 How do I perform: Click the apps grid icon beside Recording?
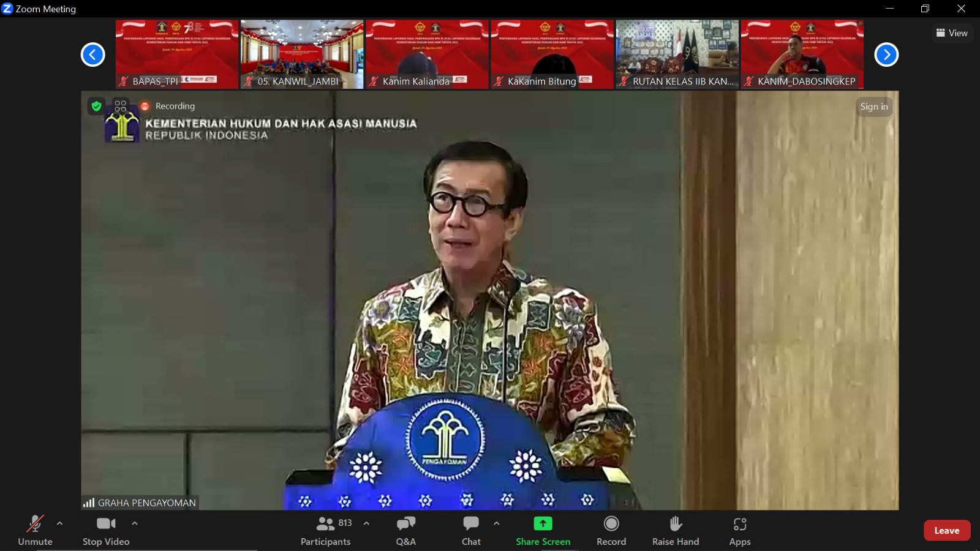pos(121,106)
